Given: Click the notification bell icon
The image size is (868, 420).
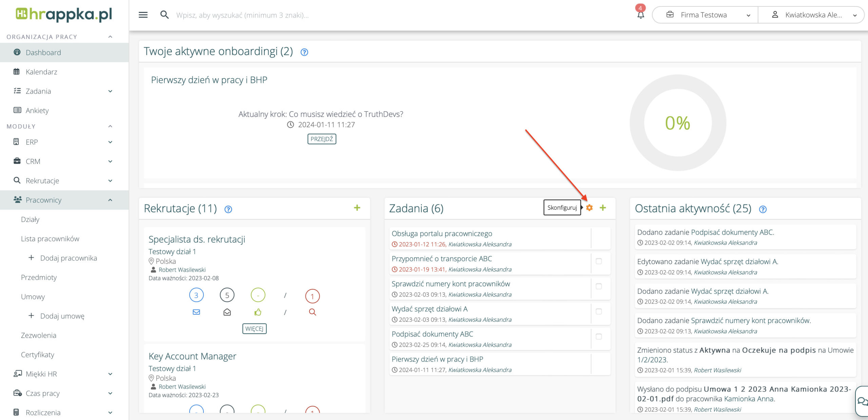Looking at the screenshot, I should (x=640, y=15).
